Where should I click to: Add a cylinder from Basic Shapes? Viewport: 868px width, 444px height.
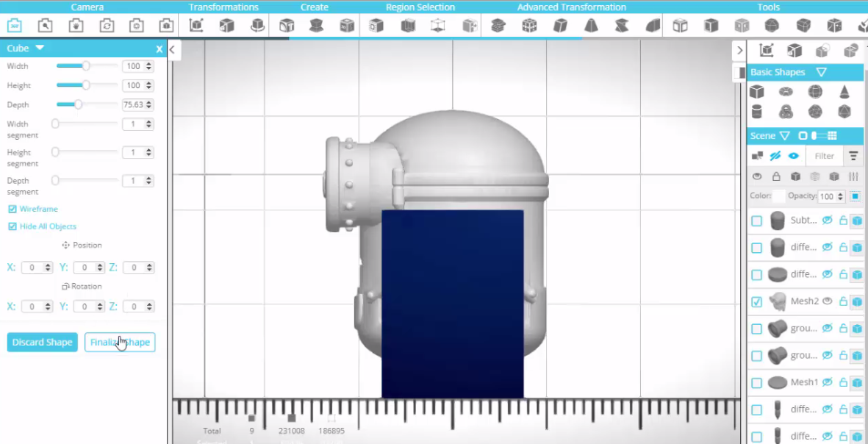[x=757, y=112]
